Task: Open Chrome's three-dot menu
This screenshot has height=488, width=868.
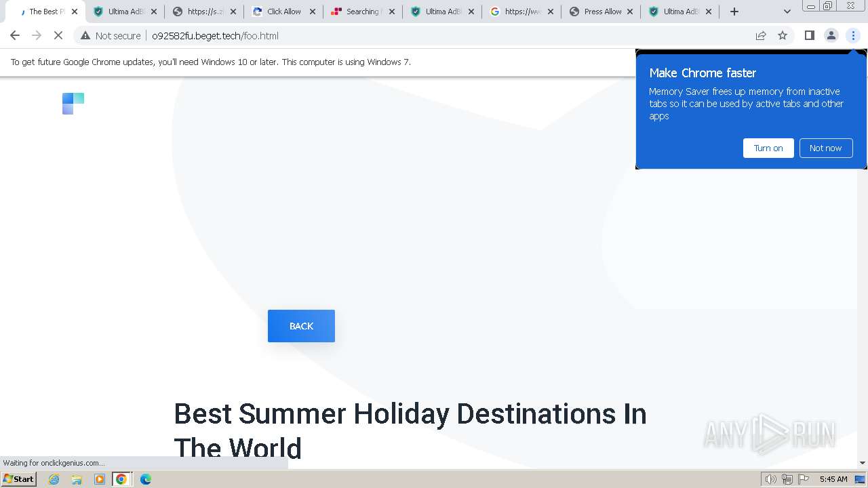Action: pyautogui.click(x=853, y=35)
